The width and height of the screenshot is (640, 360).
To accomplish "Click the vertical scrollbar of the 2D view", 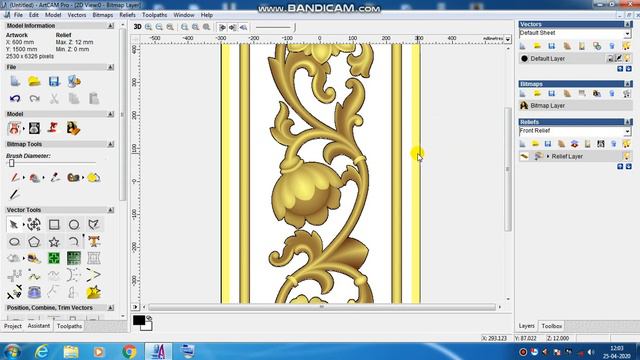I will (x=508, y=169).
